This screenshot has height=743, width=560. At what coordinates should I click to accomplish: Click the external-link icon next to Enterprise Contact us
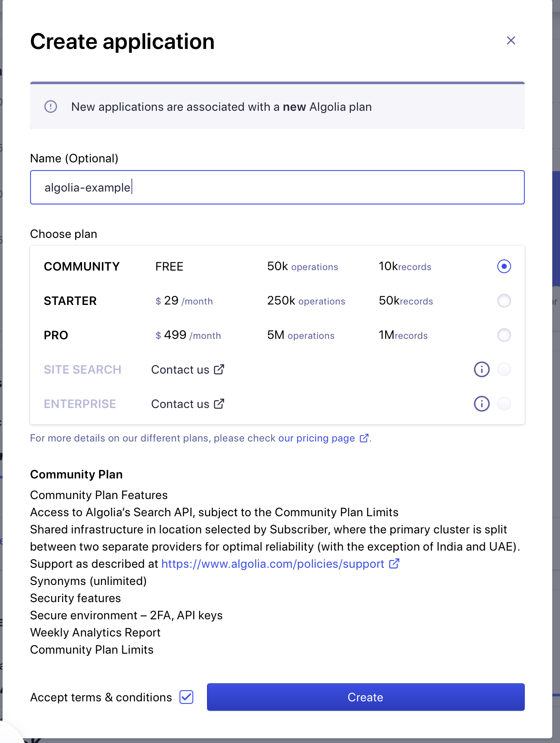[219, 403]
